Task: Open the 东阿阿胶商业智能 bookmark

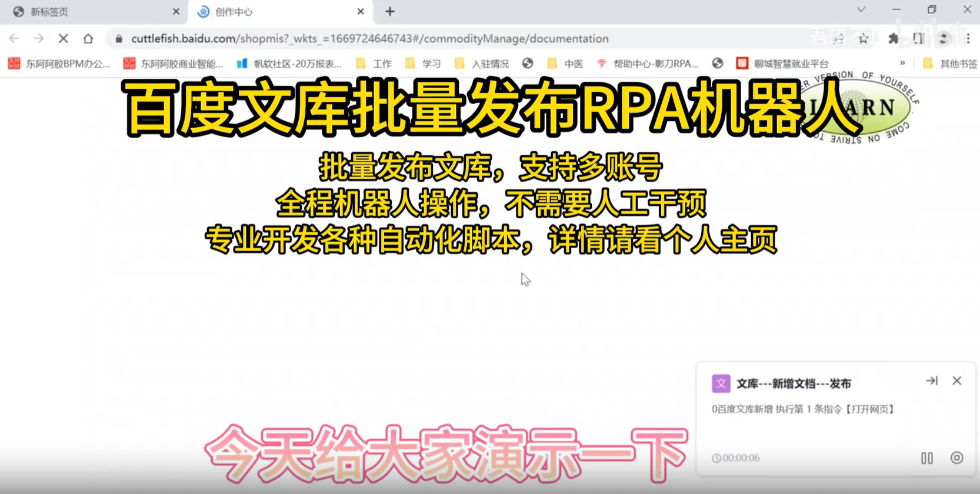Action: pyautogui.click(x=174, y=64)
